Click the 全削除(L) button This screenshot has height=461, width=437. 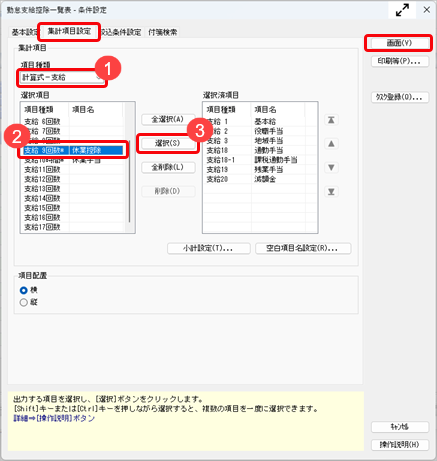pyautogui.click(x=168, y=167)
